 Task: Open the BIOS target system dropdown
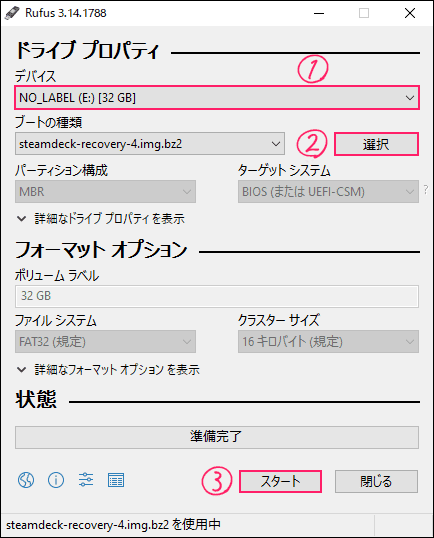[328, 191]
